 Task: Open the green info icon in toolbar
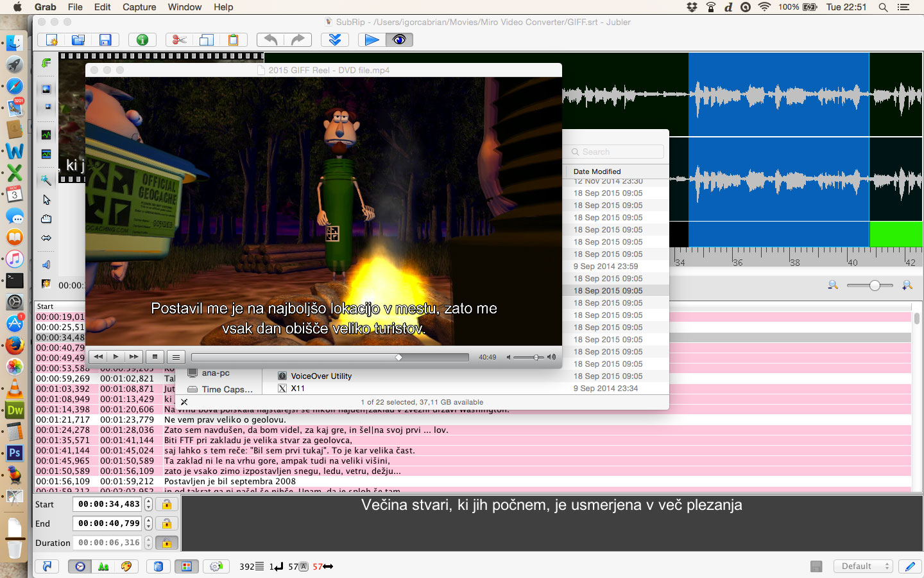[142, 40]
